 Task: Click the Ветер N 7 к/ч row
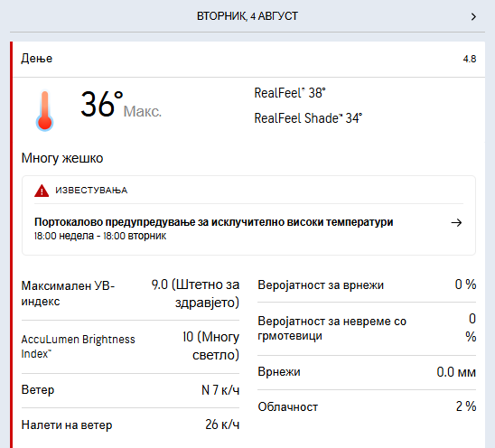click(130, 390)
